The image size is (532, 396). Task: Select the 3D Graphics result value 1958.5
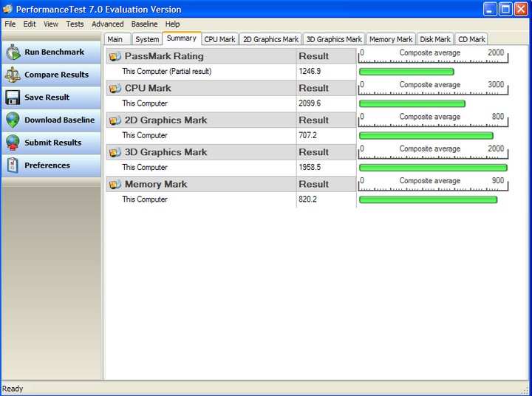310,167
